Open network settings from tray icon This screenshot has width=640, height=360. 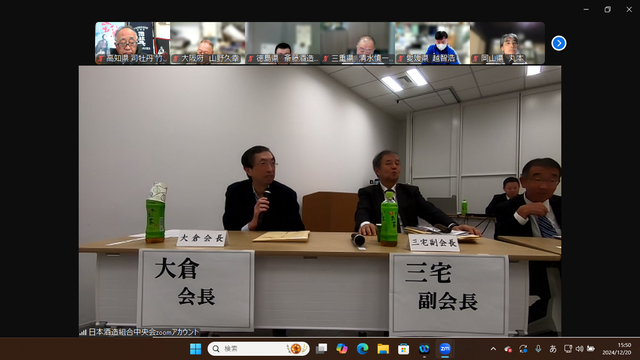pyautogui.click(x=568, y=349)
